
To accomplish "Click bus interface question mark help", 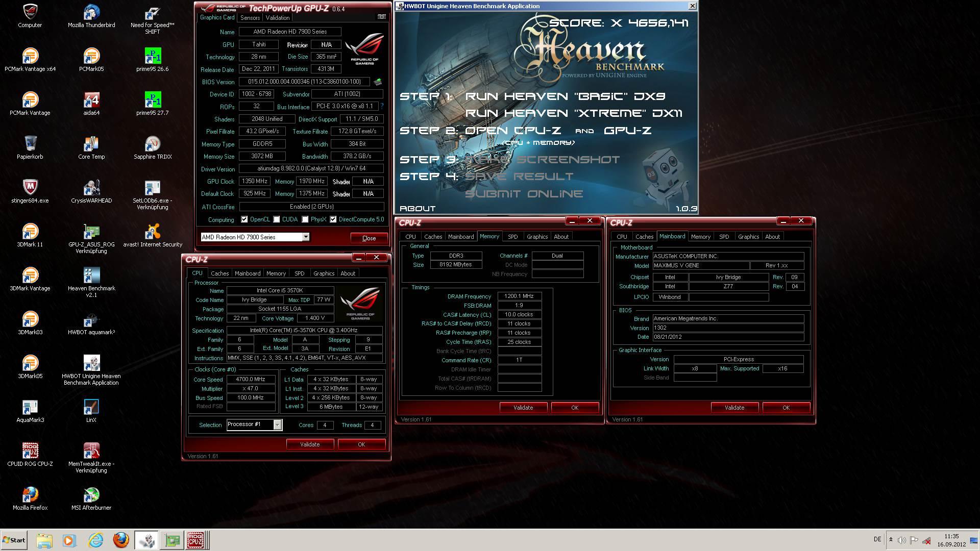I will click(x=382, y=107).
